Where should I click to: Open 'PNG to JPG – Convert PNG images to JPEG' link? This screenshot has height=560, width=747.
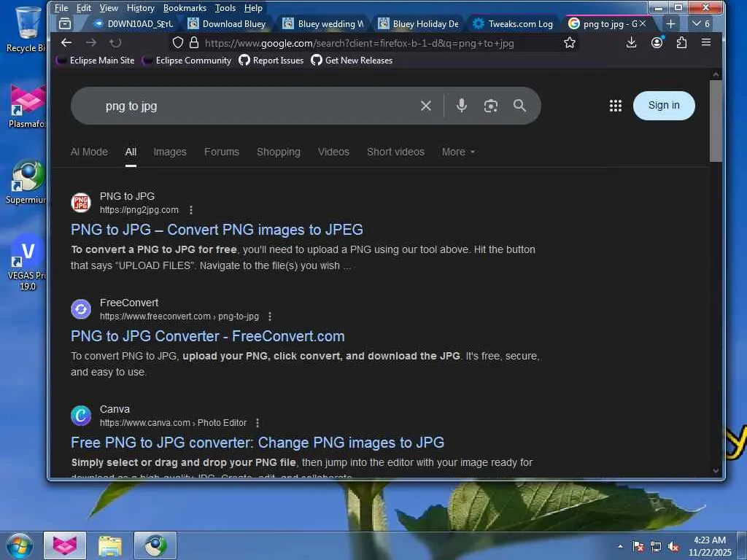[x=217, y=230]
